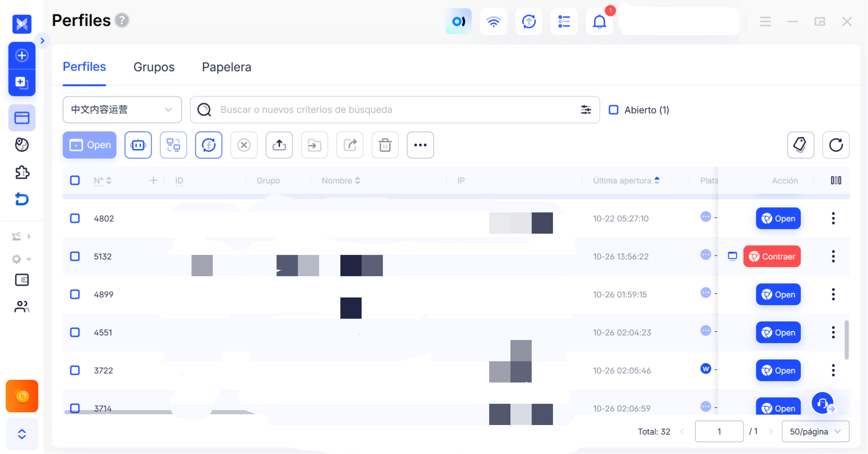Viewport: 868px width, 454px height.
Task: Click the Wi-Fi network status icon
Action: [493, 21]
